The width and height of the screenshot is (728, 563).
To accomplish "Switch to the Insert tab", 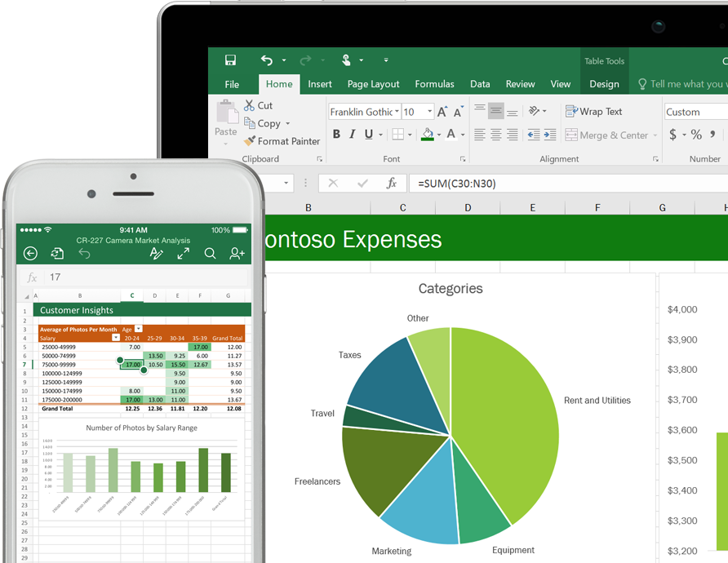I will coord(320,84).
